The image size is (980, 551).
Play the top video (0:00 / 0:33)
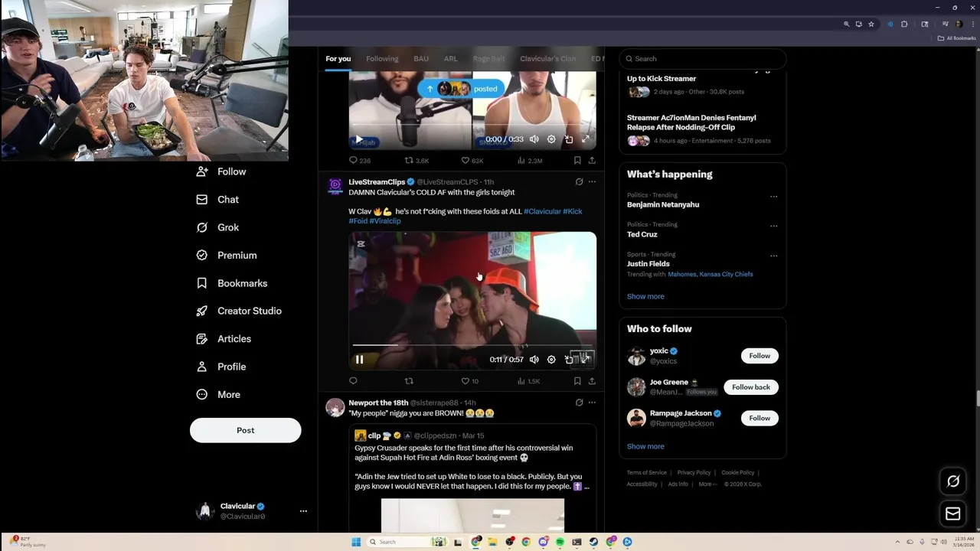(359, 139)
